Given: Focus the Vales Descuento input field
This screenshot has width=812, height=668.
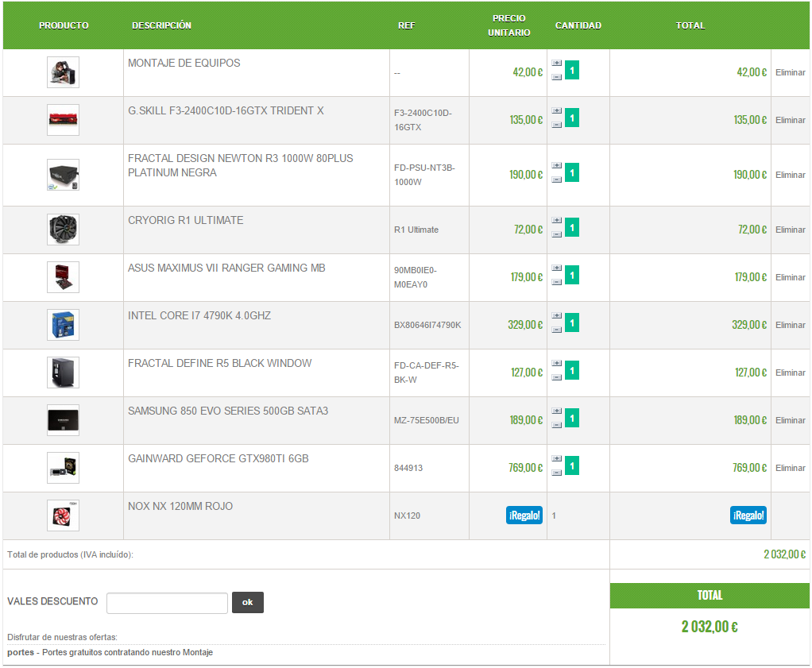Looking at the screenshot, I should (x=168, y=604).
